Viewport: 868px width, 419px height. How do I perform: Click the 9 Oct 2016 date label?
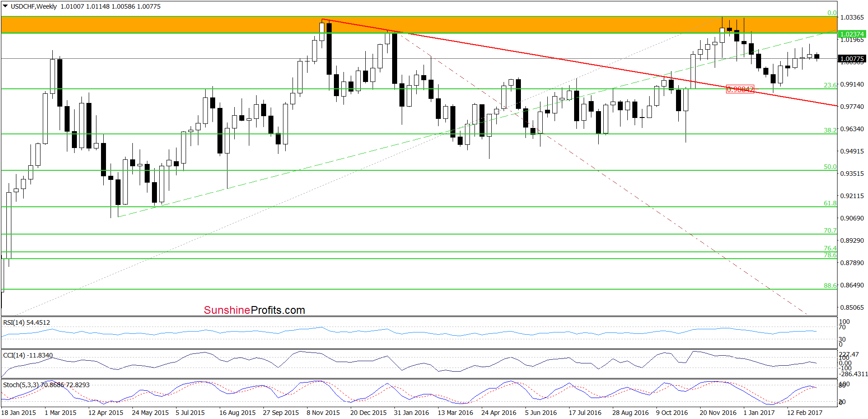[672, 413]
